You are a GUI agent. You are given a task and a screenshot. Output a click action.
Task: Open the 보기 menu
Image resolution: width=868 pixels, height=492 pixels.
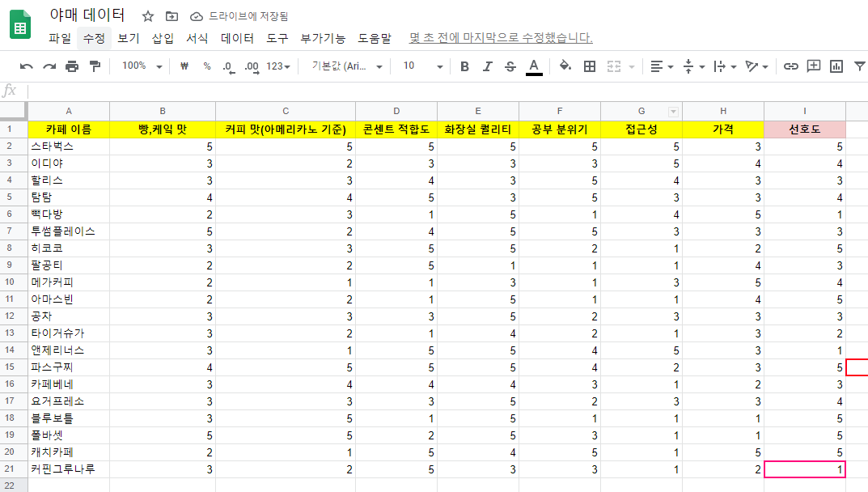(129, 38)
